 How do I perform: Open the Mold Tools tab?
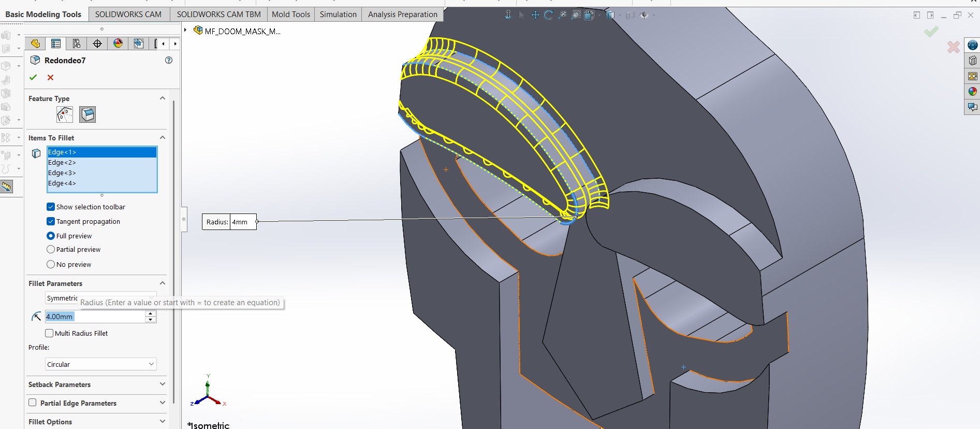click(291, 15)
